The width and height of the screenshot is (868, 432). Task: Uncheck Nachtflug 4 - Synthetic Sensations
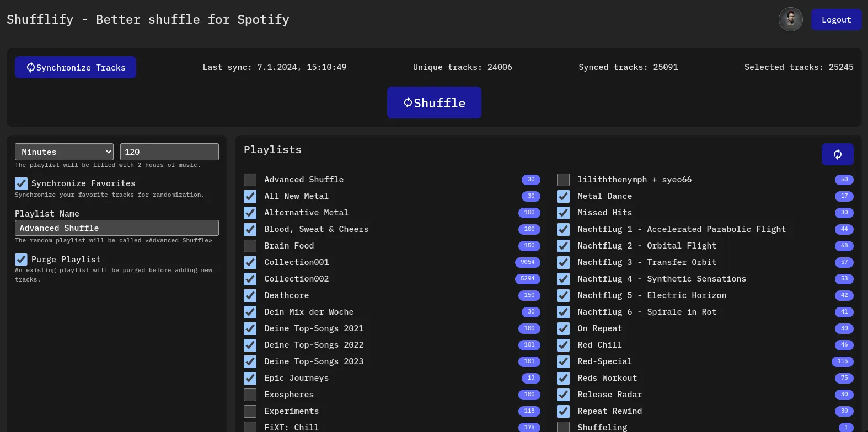click(563, 279)
